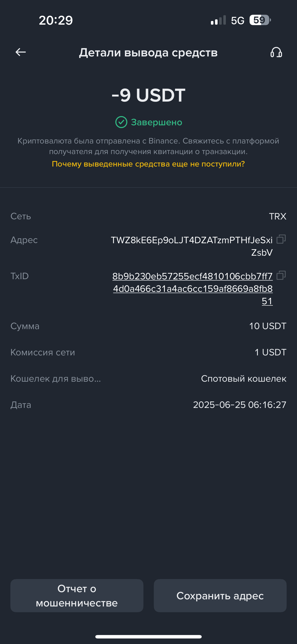The width and height of the screenshot is (297, 644).
Task: Tap the 'Сохранить адрес' button
Action: click(x=220, y=595)
